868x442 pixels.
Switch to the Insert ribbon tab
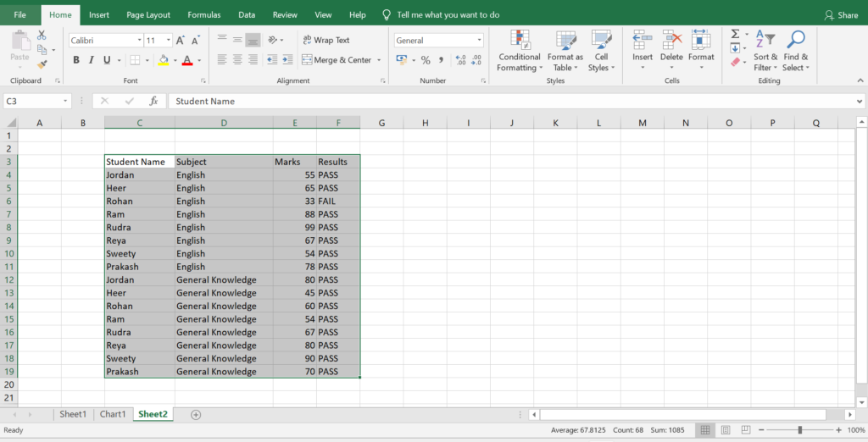click(99, 15)
